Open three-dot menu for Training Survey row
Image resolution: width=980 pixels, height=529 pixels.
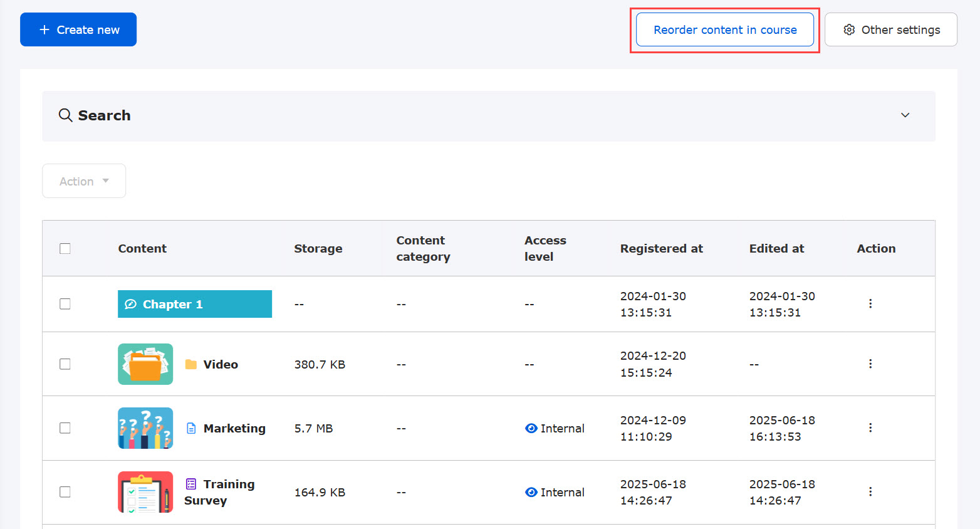870,492
